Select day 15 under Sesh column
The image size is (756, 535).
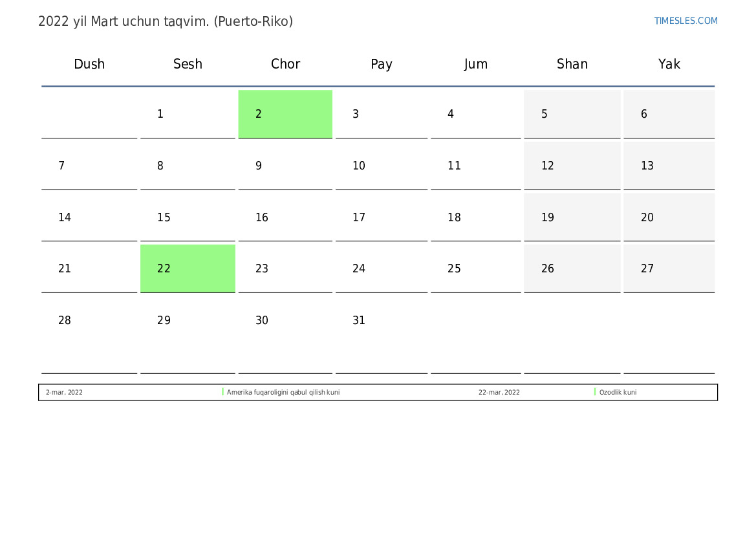coord(188,217)
